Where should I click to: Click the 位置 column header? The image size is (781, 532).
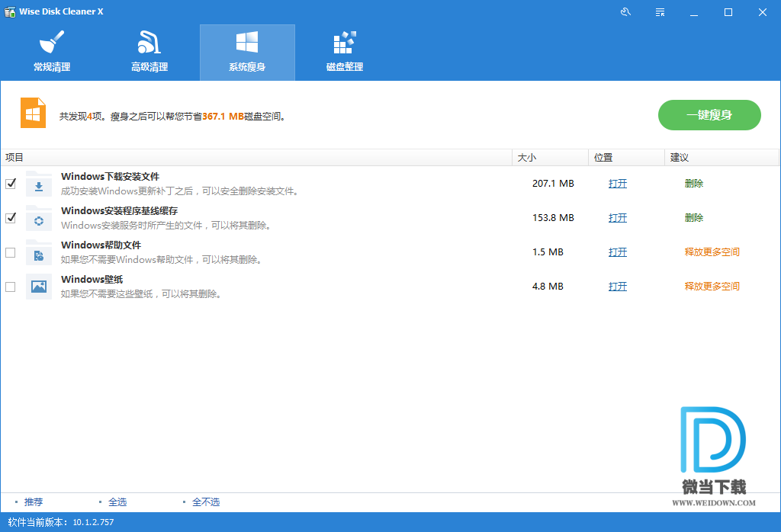pos(627,158)
